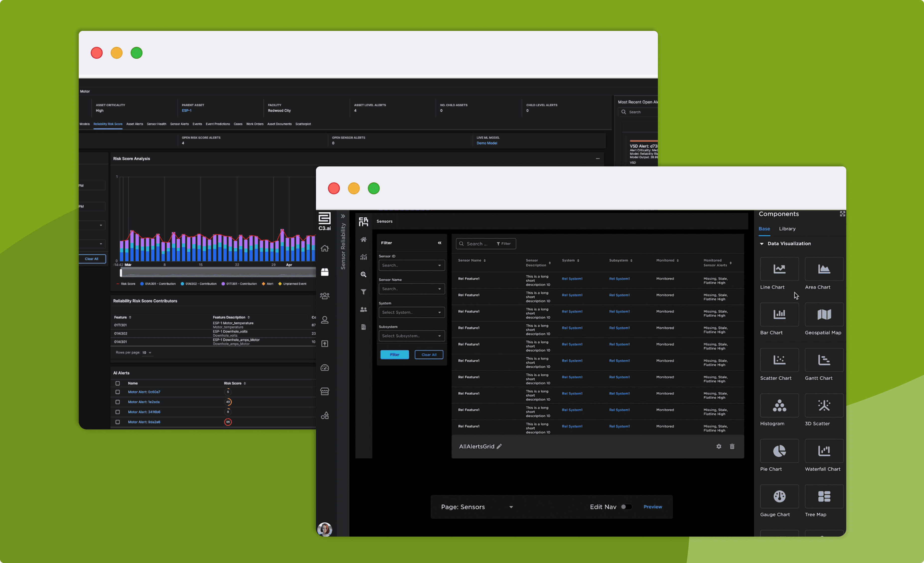Click the inner sidebar filter funnel icon
Viewport: 924px width, 563px height.
click(363, 292)
